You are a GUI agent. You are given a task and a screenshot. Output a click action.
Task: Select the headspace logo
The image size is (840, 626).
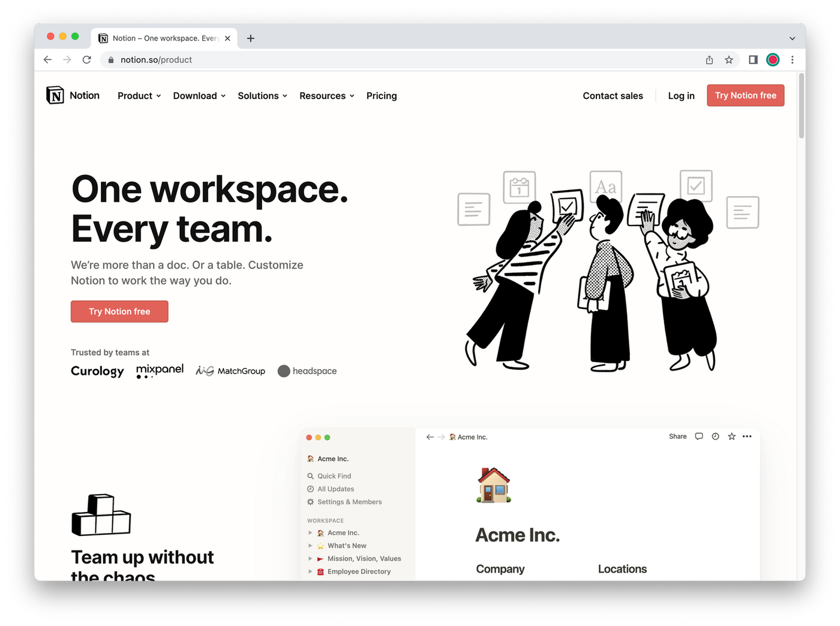point(307,371)
